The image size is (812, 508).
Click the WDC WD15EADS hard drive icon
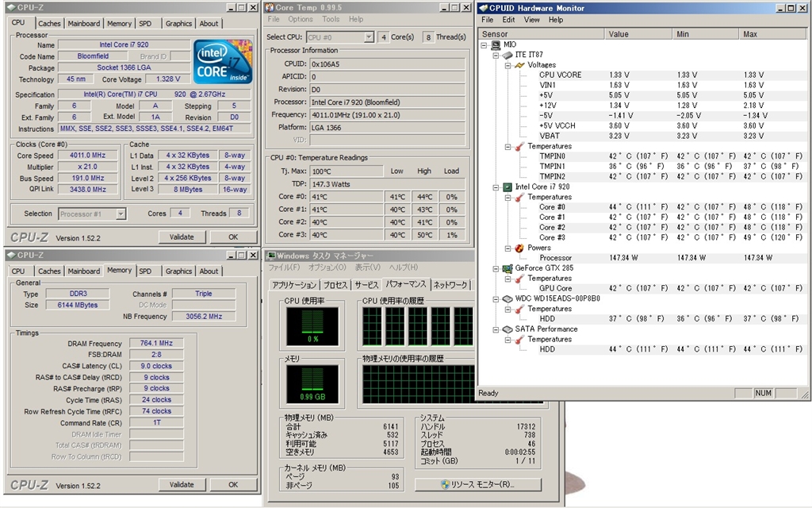(x=507, y=298)
